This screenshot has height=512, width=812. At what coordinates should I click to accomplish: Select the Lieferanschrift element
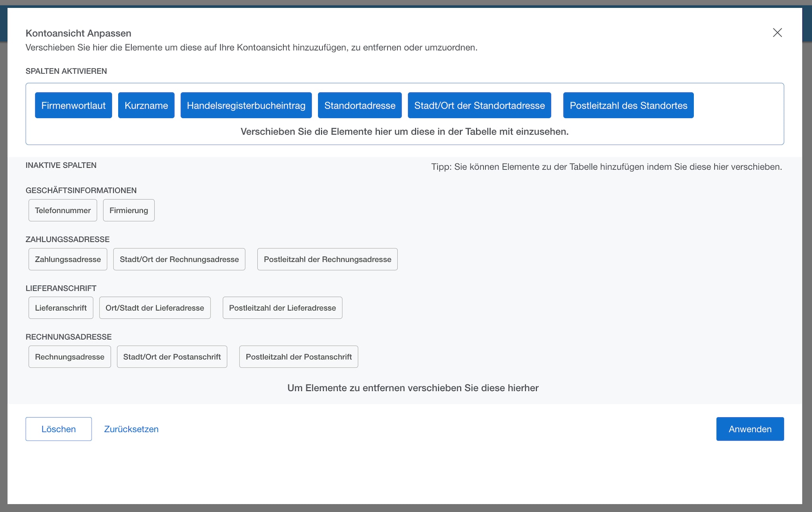point(60,307)
